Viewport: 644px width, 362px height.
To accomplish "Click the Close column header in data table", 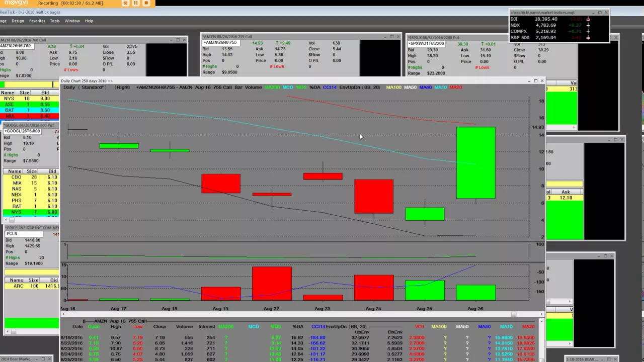I will point(159,327).
